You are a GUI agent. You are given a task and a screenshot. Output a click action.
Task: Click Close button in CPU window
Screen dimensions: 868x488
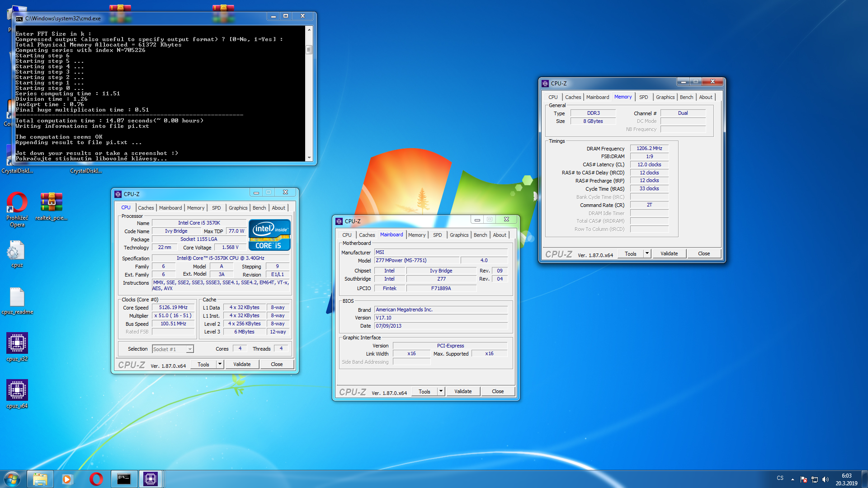click(x=277, y=364)
